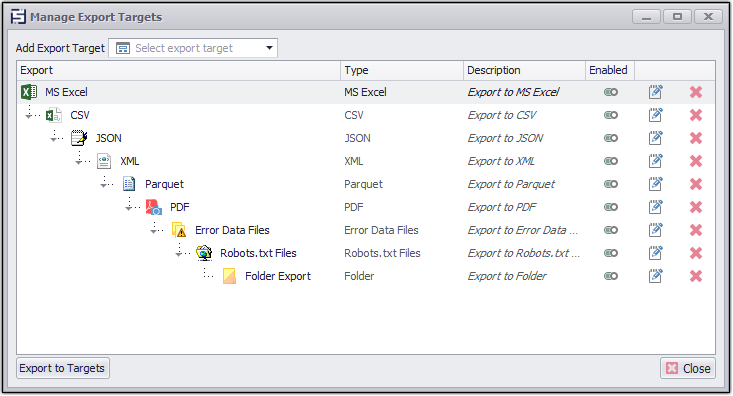Click the Robots.txt Files icon

(x=204, y=253)
